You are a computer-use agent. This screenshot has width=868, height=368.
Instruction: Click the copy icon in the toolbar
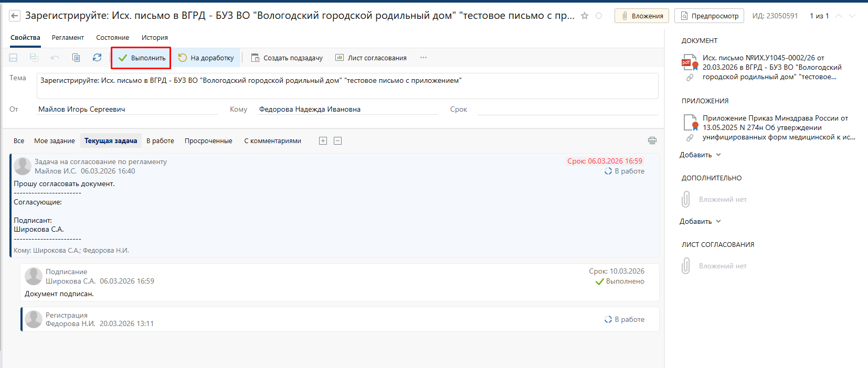click(76, 58)
